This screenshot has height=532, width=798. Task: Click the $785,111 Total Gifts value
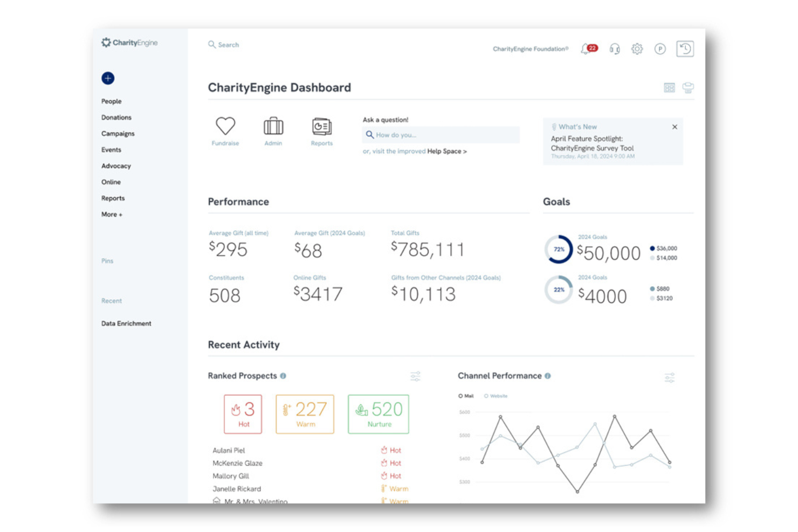[x=428, y=250]
